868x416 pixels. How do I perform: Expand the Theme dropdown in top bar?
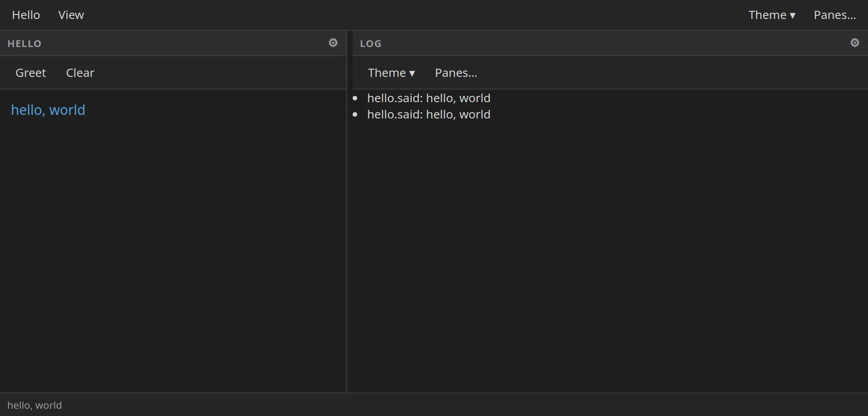pyautogui.click(x=772, y=15)
